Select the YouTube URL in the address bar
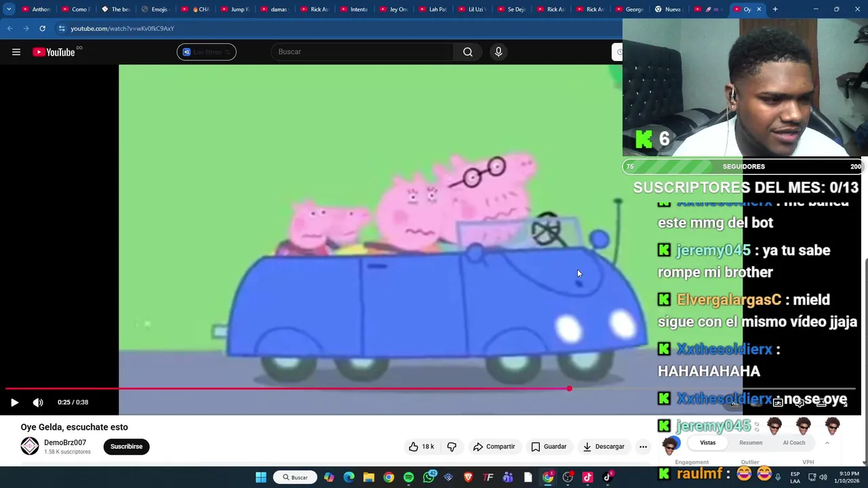 (123, 28)
